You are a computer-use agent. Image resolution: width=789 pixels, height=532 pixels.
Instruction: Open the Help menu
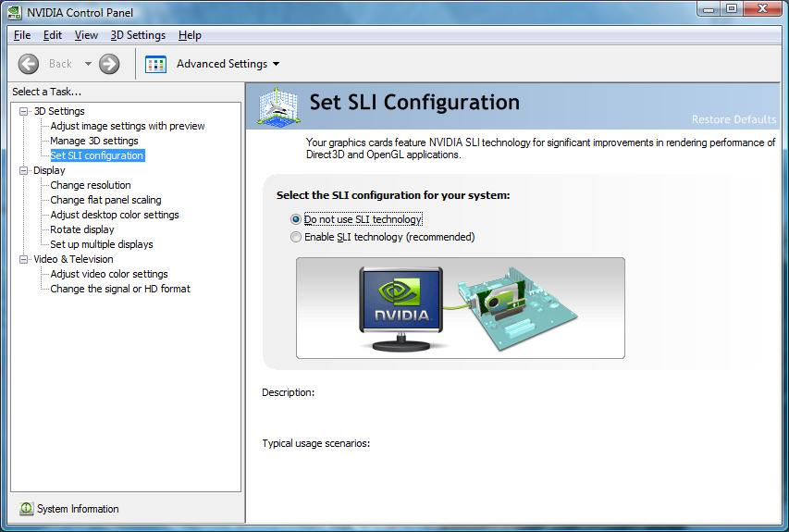(190, 35)
